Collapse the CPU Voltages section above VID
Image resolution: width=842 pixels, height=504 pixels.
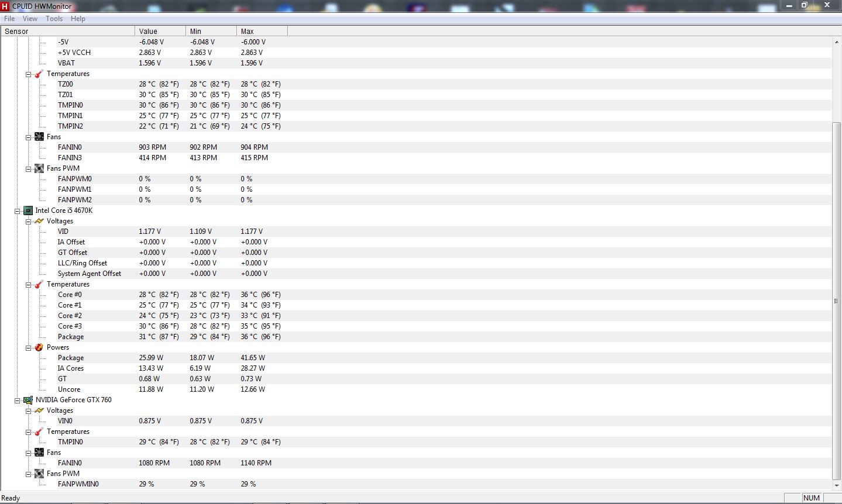point(28,222)
